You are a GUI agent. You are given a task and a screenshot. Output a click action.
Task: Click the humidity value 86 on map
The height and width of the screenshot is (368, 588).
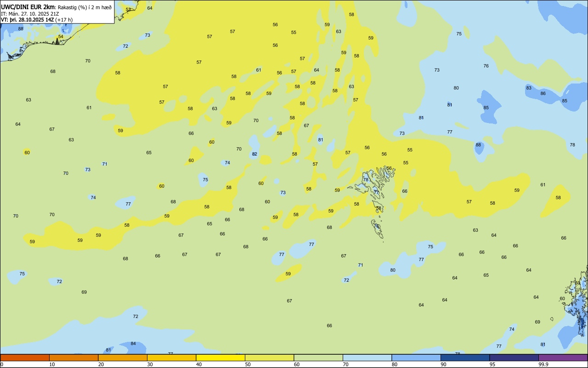coord(543,94)
